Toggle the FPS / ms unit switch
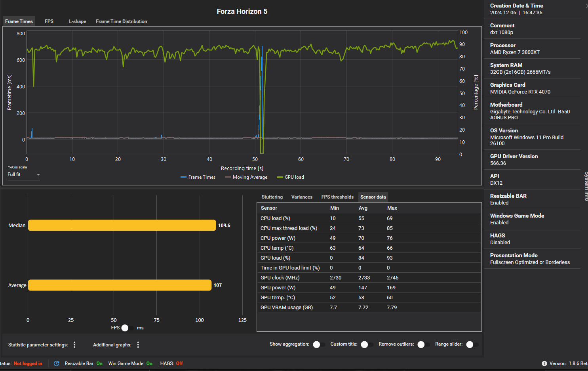588x371 pixels. (127, 328)
